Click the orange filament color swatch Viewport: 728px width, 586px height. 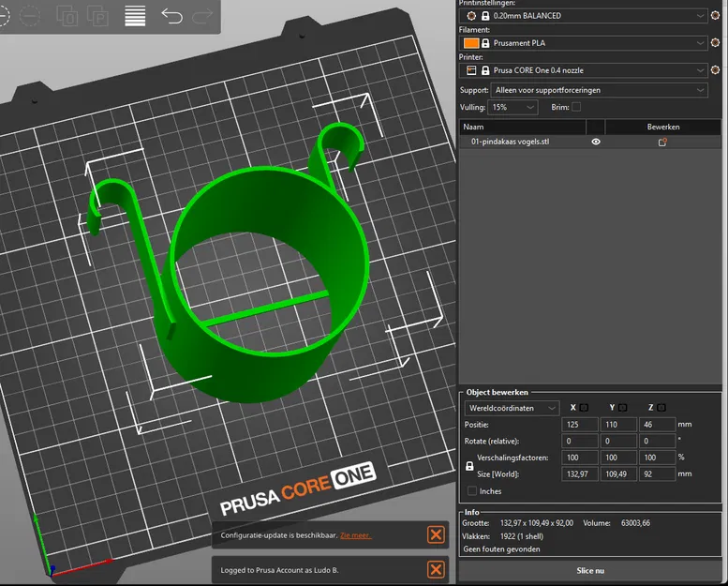pos(471,43)
